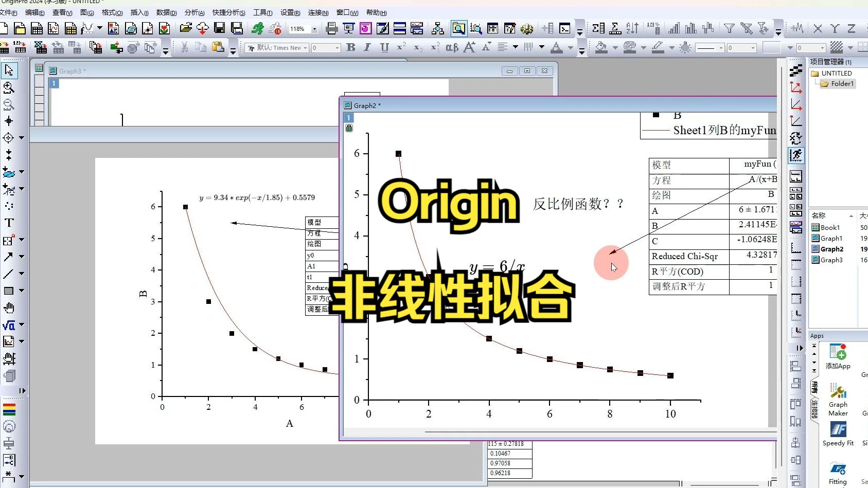Click the Print icon in the toolbar
Viewport: 868px width, 488px height.
[x=331, y=29]
